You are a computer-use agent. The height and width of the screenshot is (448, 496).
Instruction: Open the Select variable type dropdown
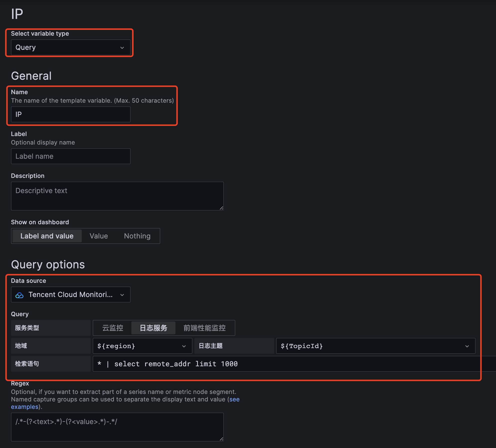[x=71, y=47]
